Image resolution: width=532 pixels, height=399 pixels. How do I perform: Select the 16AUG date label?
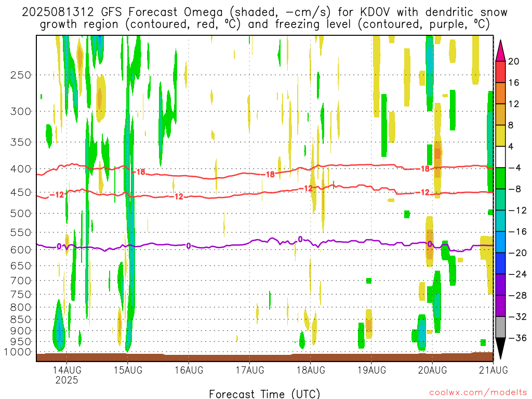click(189, 370)
